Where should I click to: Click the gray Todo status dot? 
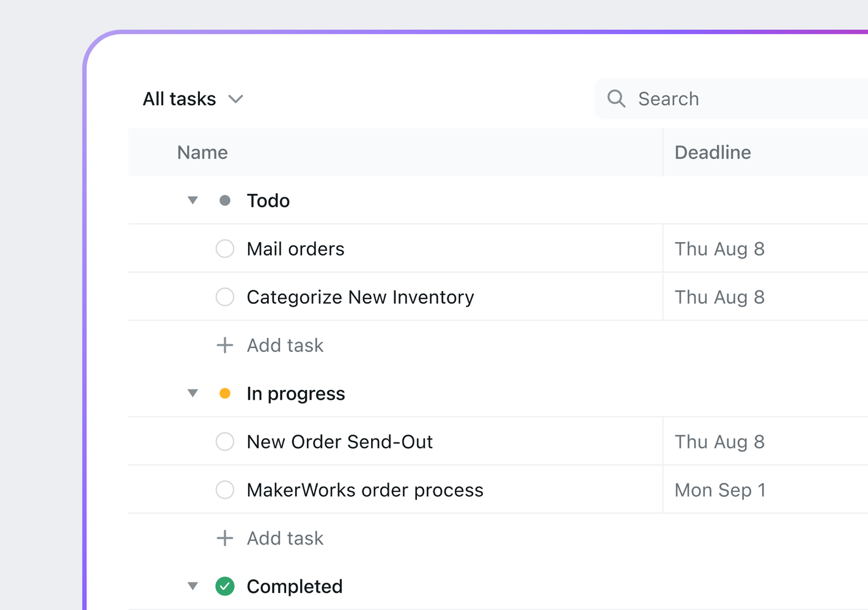tap(225, 200)
